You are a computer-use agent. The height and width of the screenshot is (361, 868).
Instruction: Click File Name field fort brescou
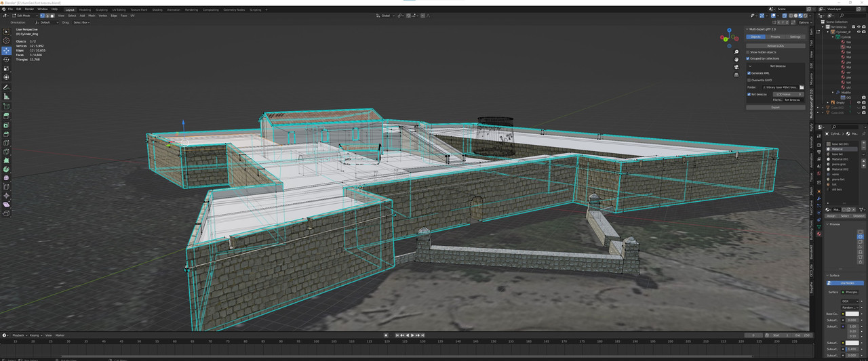pos(793,100)
